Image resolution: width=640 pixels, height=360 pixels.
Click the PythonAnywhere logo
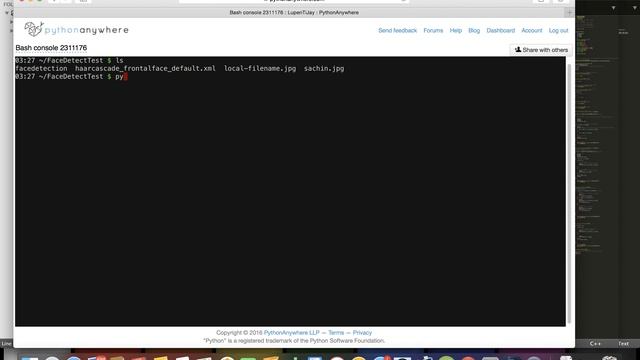click(76, 29)
